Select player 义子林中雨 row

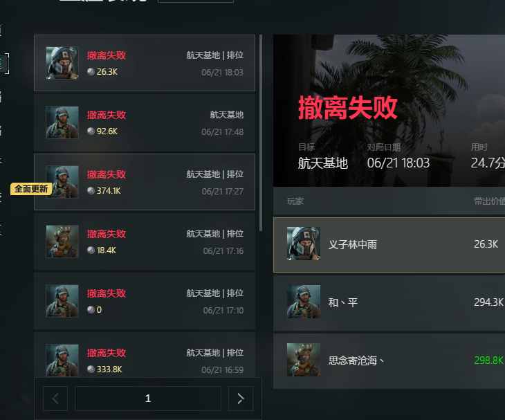point(389,245)
